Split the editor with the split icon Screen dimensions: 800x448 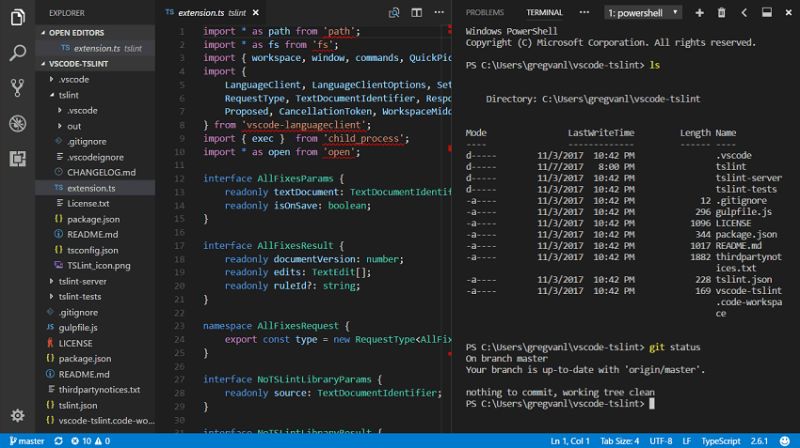click(x=417, y=13)
